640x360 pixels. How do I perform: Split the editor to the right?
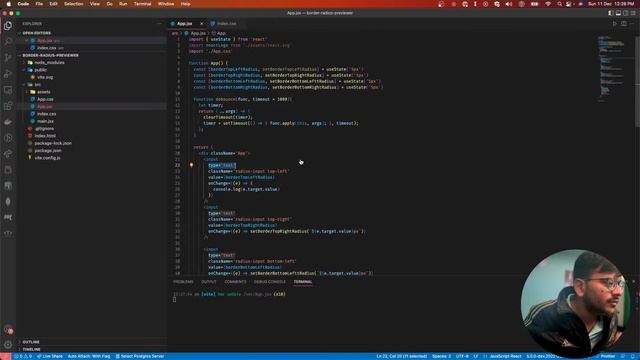coord(624,24)
